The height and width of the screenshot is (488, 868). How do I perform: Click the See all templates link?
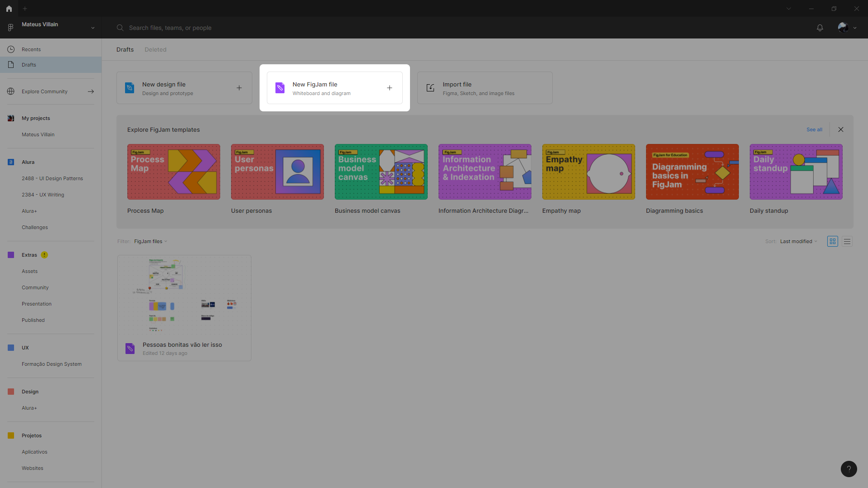(x=814, y=129)
